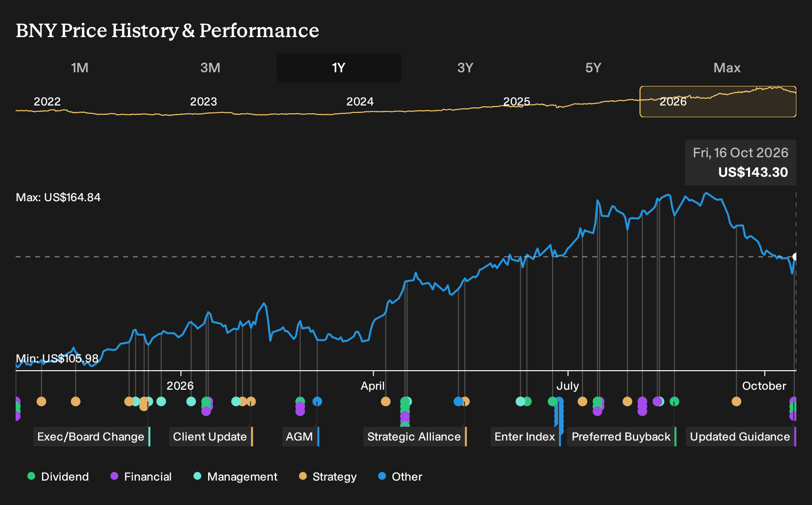
Task: Click the green Dividend dot above Preferred Buyback
Action: 674,401
